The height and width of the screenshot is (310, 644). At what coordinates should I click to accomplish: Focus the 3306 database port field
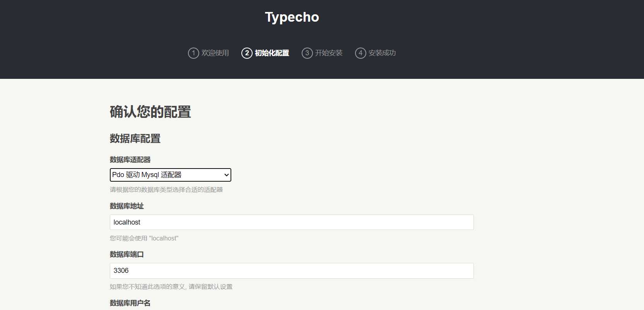tap(292, 271)
